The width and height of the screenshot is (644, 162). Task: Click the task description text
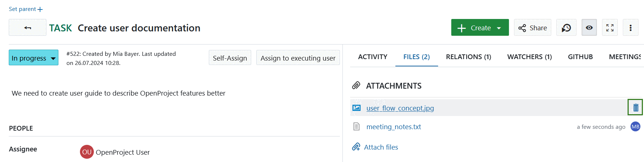tap(118, 93)
